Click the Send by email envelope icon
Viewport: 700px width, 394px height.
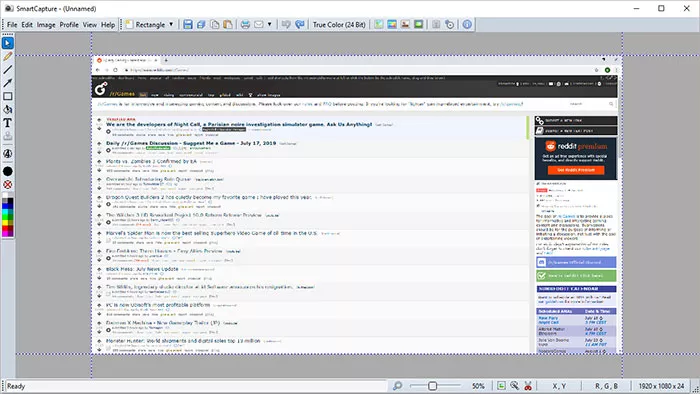(x=259, y=25)
